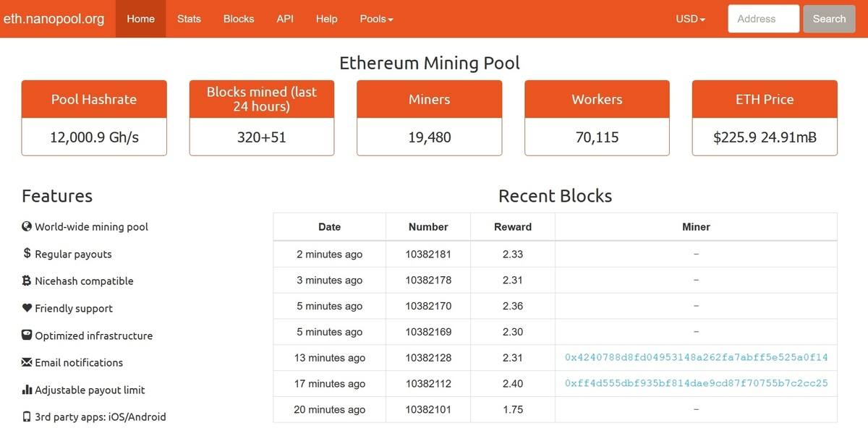Click the 2.36 reward value
The image size is (868, 441).
[x=513, y=306]
